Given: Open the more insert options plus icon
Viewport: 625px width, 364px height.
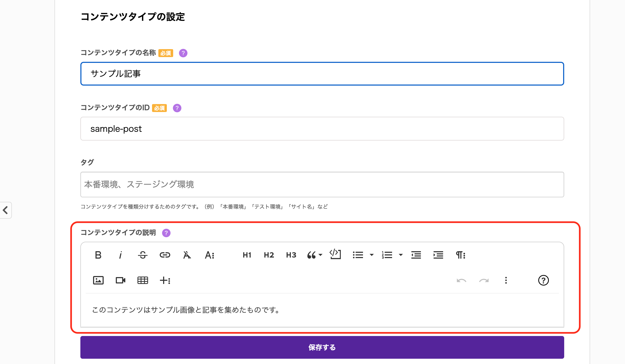Looking at the screenshot, I should pos(165,280).
